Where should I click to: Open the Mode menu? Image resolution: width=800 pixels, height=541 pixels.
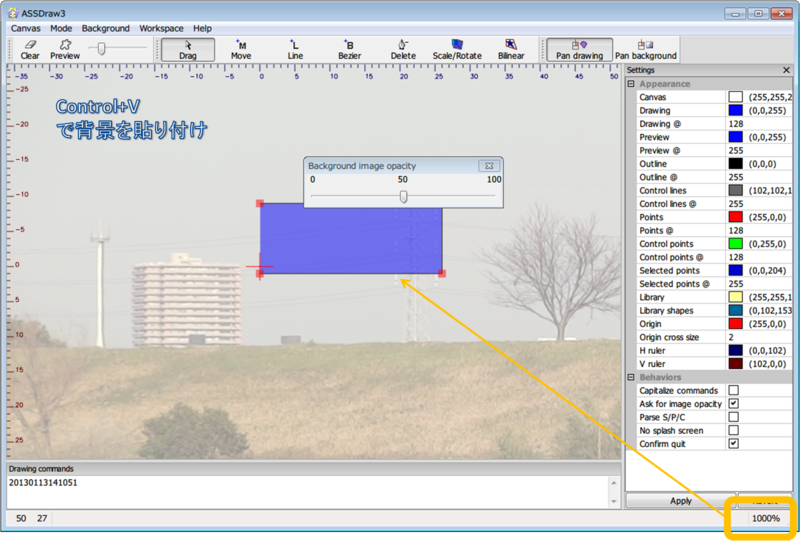pos(61,29)
